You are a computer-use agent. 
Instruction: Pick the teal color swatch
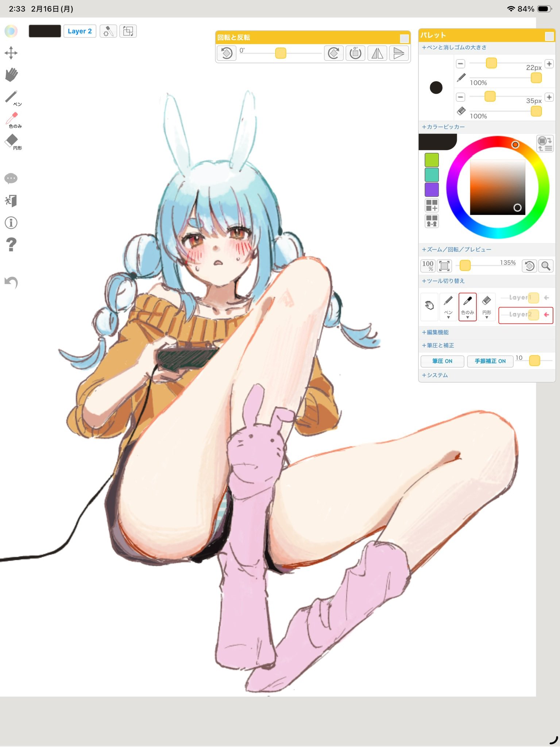[x=432, y=175]
